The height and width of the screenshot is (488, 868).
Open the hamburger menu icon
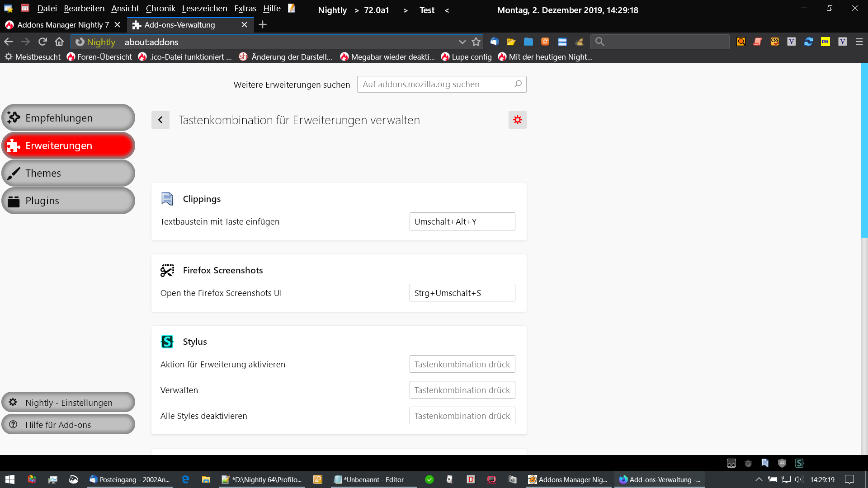(859, 42)
